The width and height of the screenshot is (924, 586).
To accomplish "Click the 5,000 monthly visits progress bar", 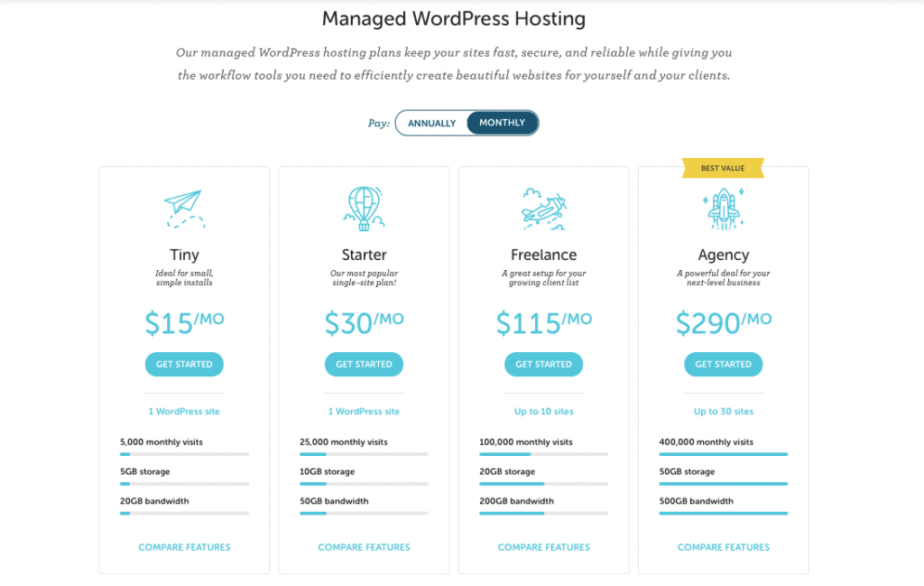I will coord(184,454).
